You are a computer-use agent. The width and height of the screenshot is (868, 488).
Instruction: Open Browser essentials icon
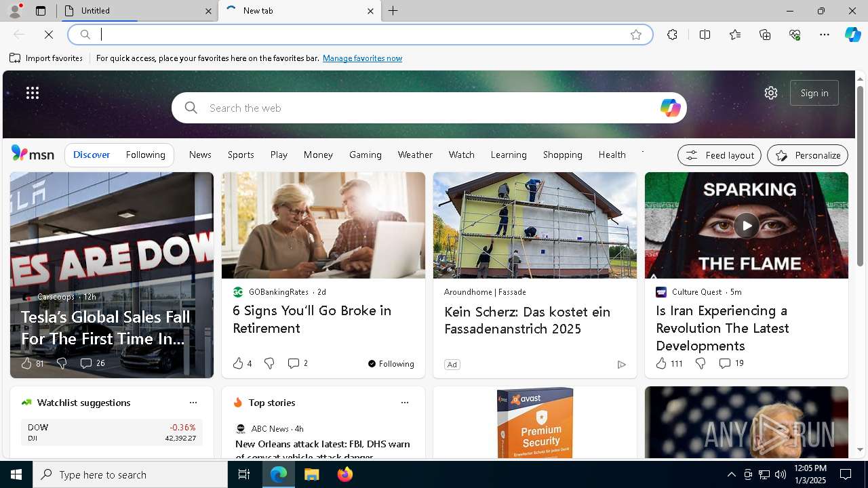click(795, 35)
